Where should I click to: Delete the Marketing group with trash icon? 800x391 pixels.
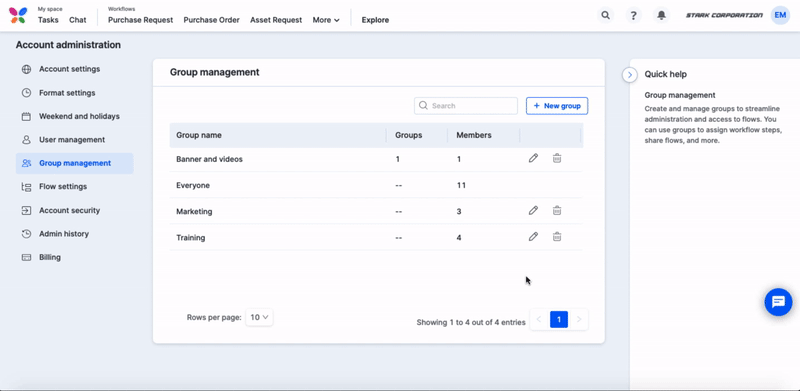tap(557, 210)
